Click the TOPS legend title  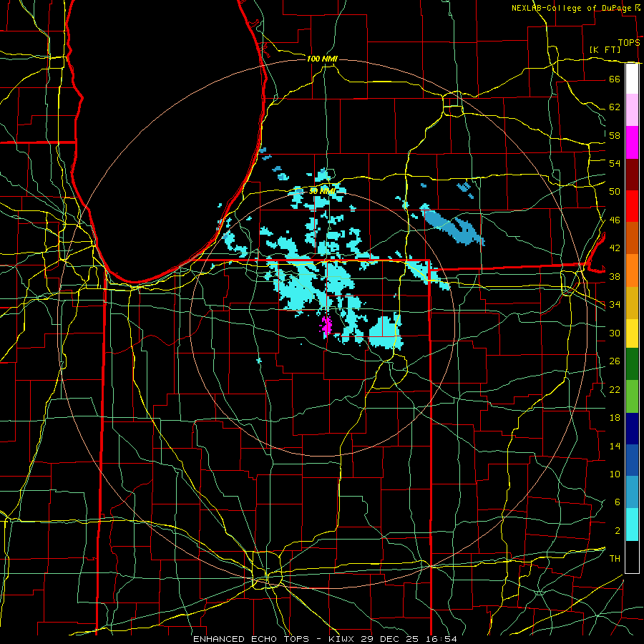tap(629, 42)
